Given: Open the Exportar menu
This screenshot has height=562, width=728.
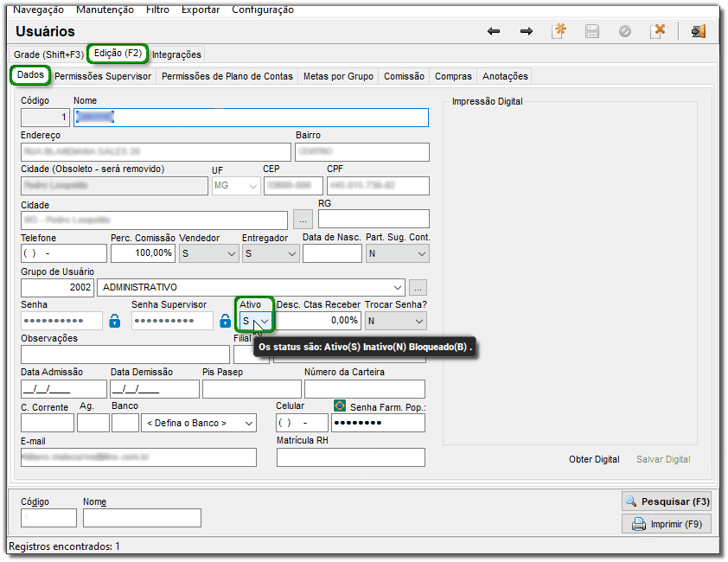Looking at the screenshot, I should point(200,10).
